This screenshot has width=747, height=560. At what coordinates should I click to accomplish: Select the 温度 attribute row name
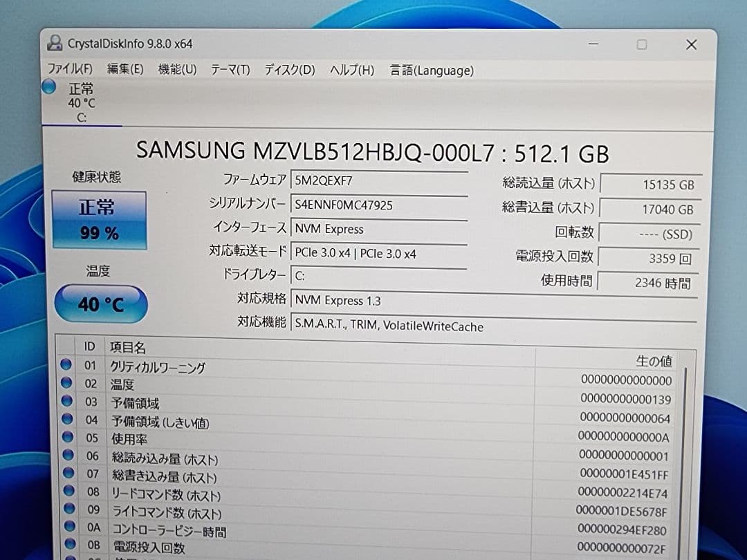click(x=122, y=384)
